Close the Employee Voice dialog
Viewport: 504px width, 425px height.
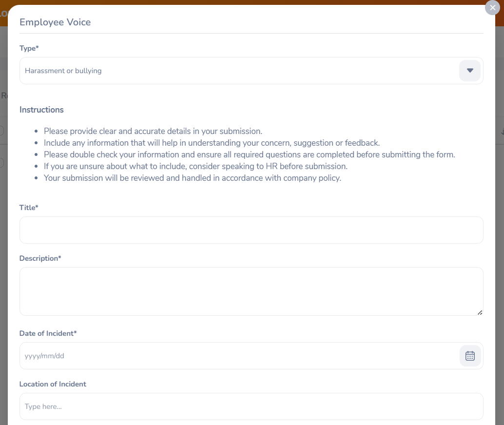492,8
